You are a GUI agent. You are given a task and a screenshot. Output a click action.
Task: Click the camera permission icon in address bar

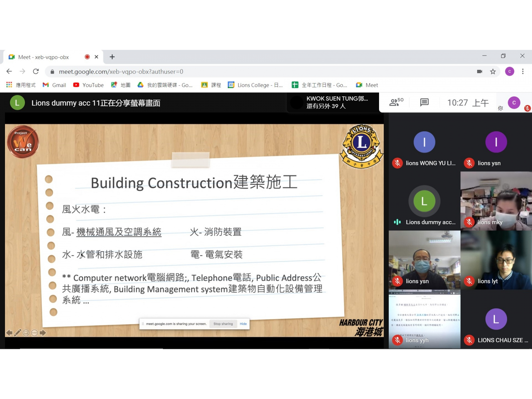point(479,71)
